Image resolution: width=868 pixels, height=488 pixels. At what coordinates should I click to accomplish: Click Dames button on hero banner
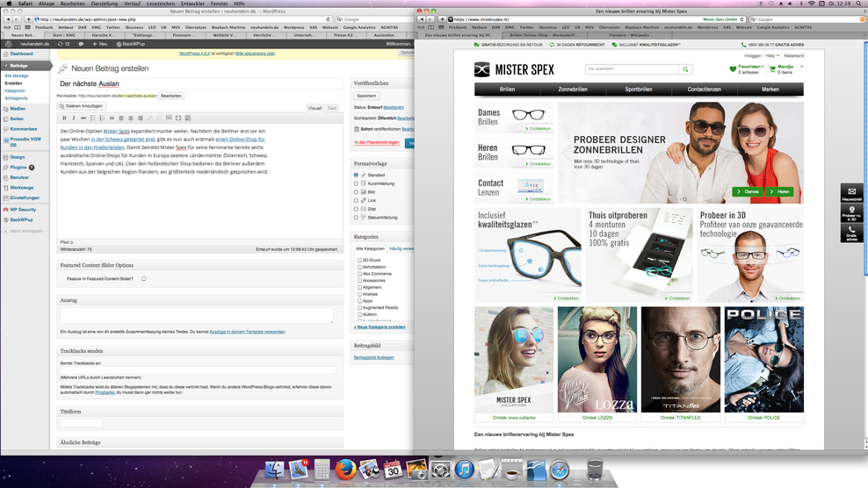coord(748,191)
